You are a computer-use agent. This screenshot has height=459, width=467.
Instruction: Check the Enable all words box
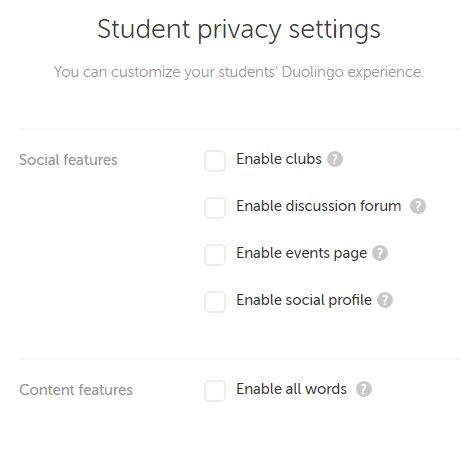coord(215,391)
